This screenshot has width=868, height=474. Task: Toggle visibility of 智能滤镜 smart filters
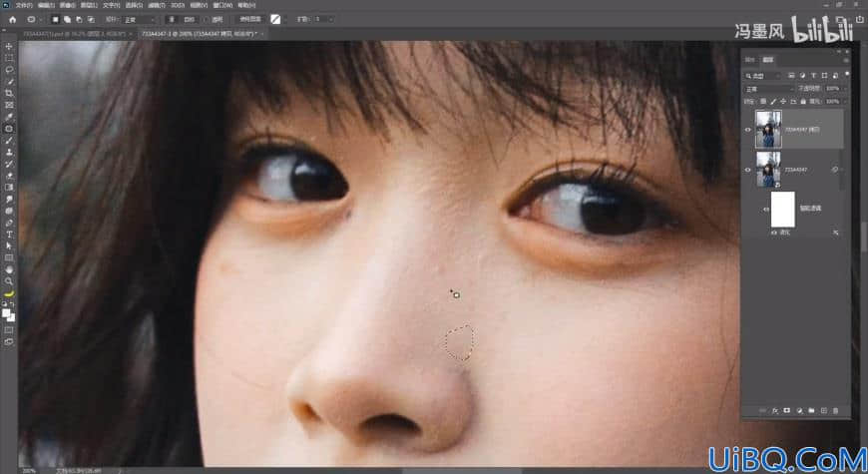pyautogui.click(x=766, y=210)
